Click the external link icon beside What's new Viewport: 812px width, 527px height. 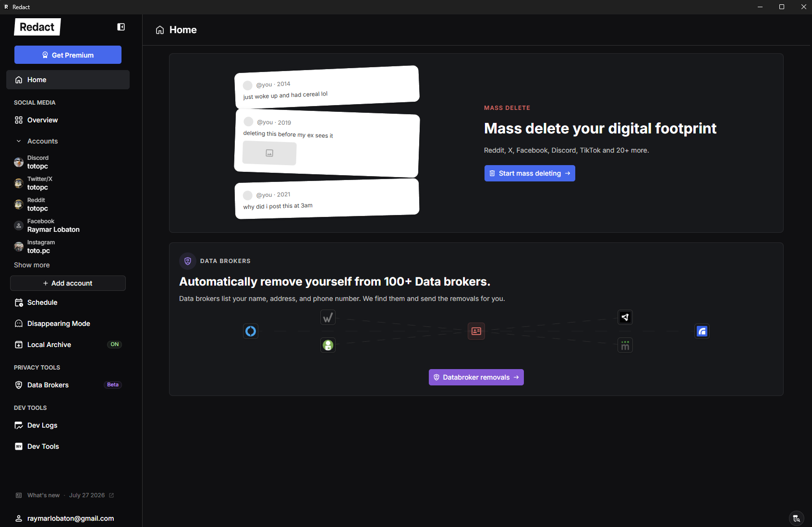pyautogui.click(x=111, y=495)
